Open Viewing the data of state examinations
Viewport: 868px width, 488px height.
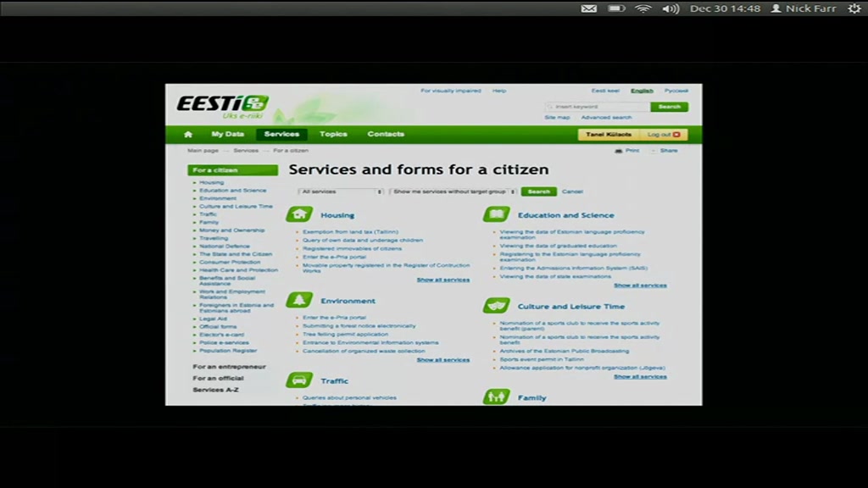[555, 276]
